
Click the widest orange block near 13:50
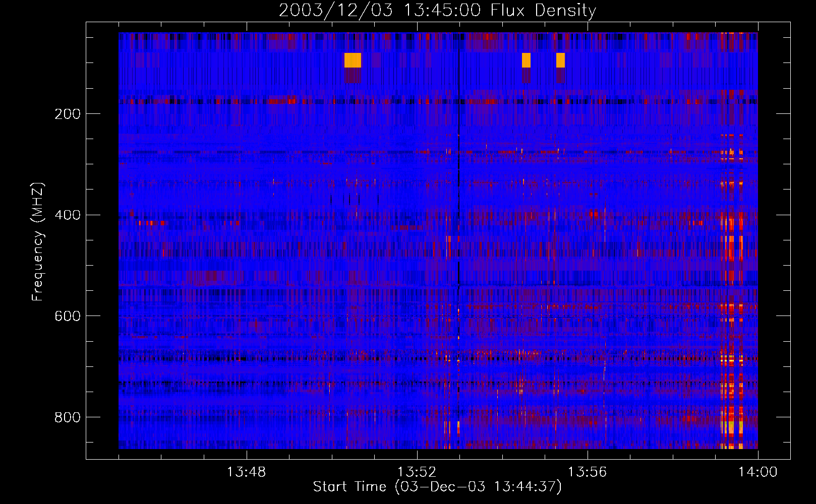(353, 60)
